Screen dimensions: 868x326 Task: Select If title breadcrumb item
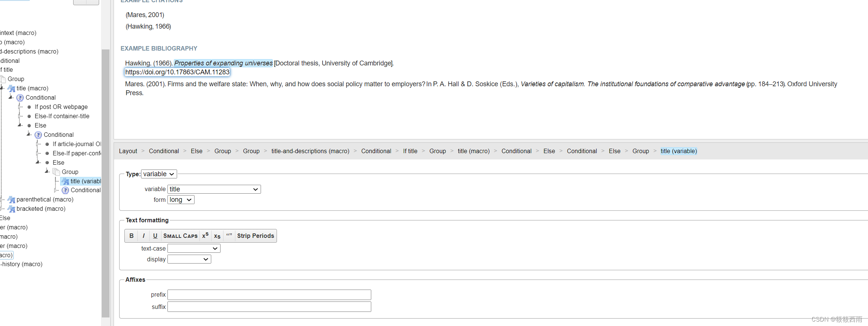[410, 151]
